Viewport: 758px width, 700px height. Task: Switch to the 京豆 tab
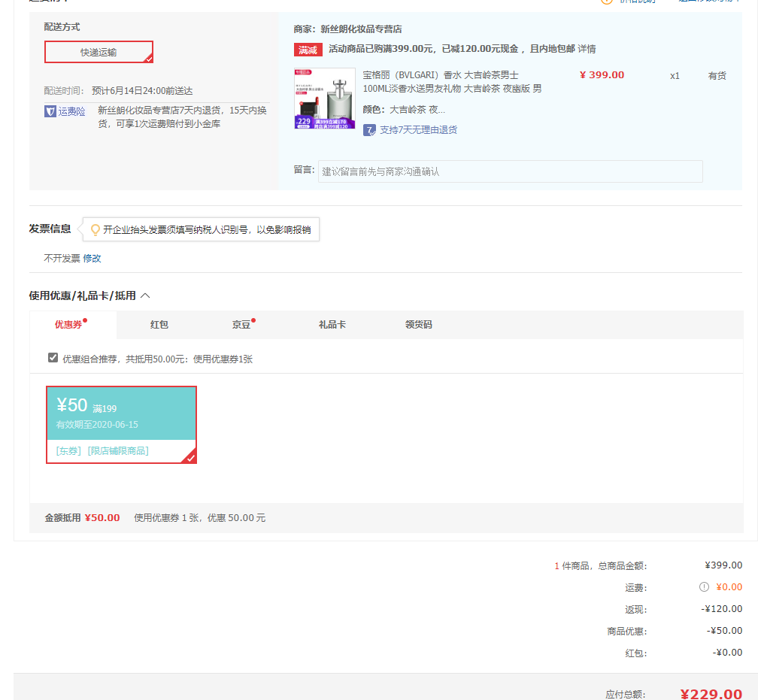click(x=241, y=324)
